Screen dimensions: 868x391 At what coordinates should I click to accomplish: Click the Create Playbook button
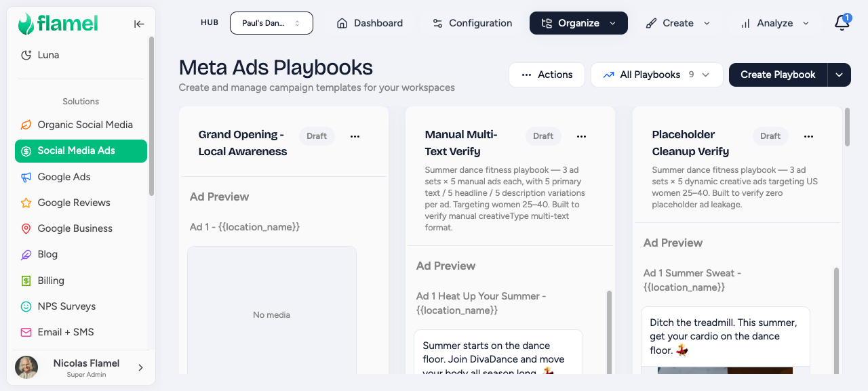point(778,75)
